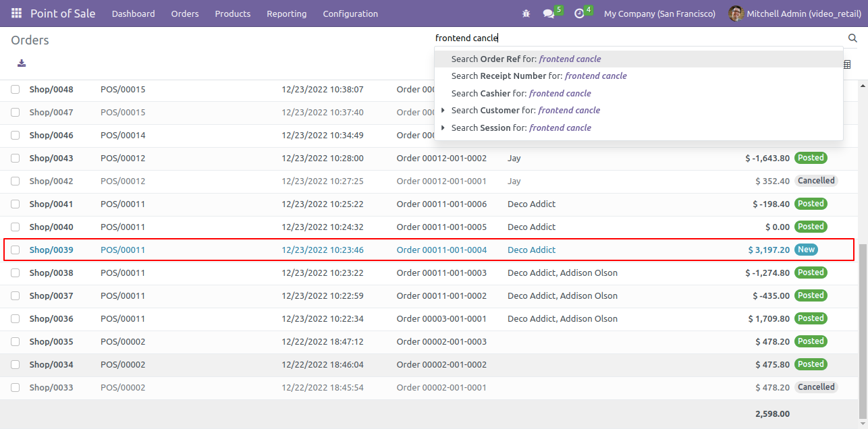Open order Shop/0039
The image size is (868, 429).
click(51, 250)
